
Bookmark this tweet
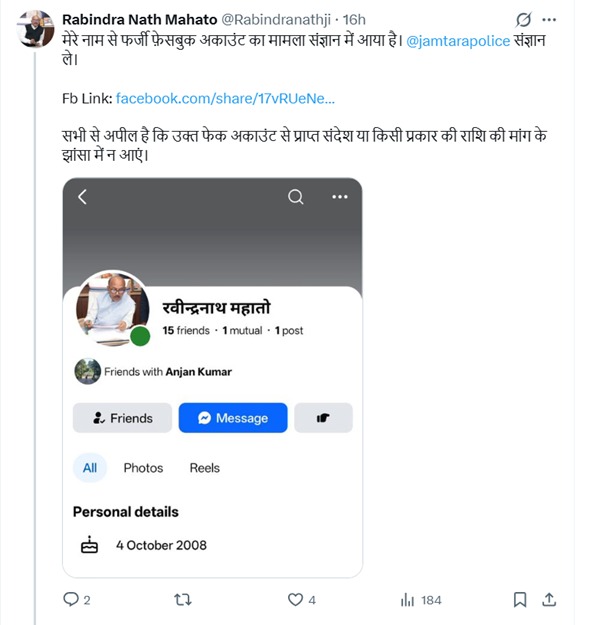tap(520, 599)
